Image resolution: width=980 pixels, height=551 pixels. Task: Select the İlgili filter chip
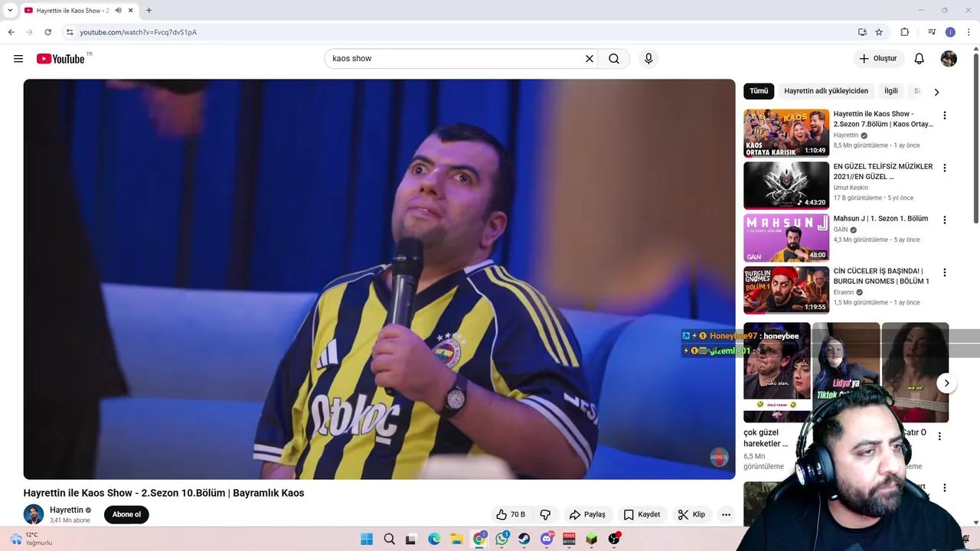click(891, 91)
